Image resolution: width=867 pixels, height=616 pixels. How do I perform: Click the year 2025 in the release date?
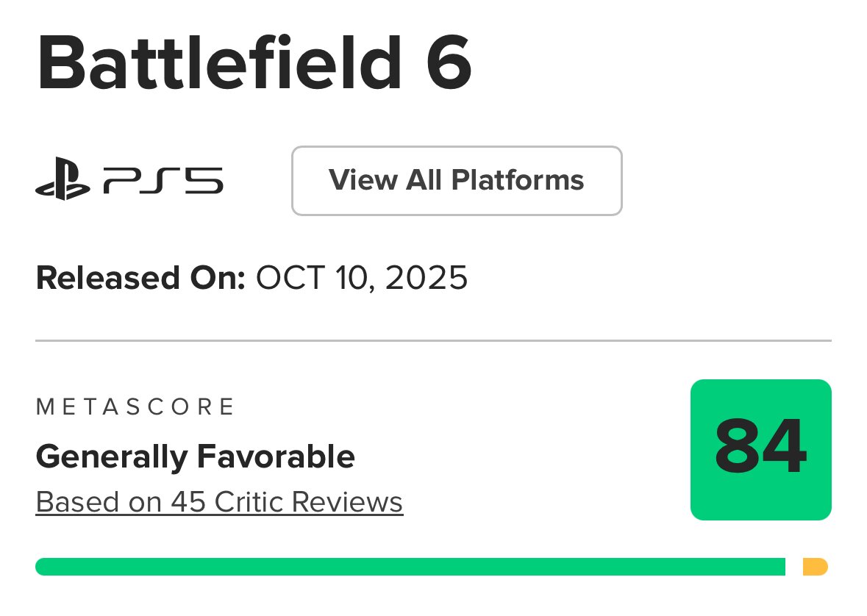point(426,279)
